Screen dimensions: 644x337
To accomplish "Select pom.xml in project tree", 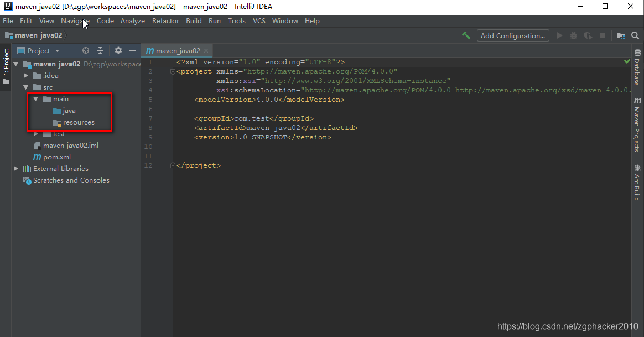I will click(x=56, y=157).
